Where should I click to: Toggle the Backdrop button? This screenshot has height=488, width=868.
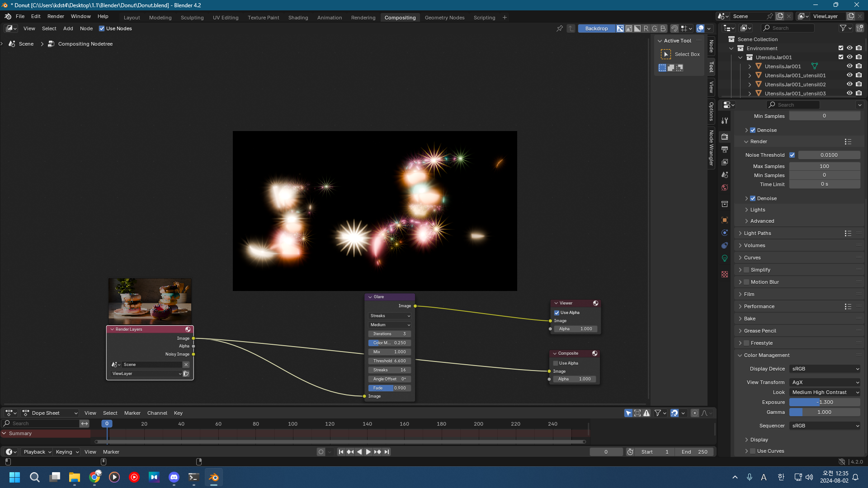[596, 28]
